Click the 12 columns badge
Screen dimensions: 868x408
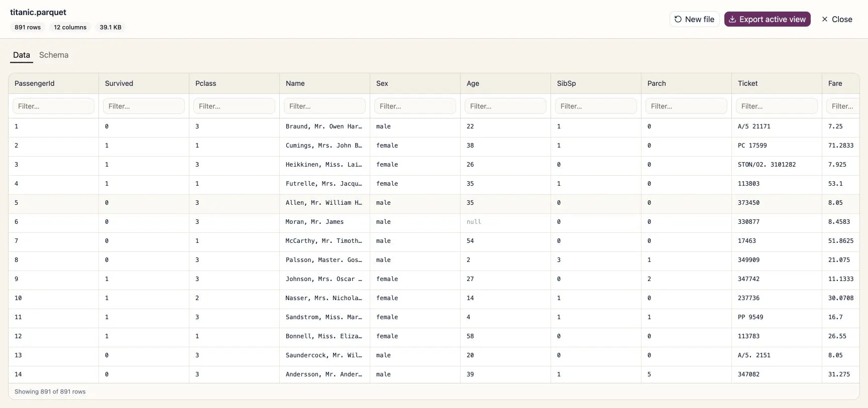(x=70, y=27)
